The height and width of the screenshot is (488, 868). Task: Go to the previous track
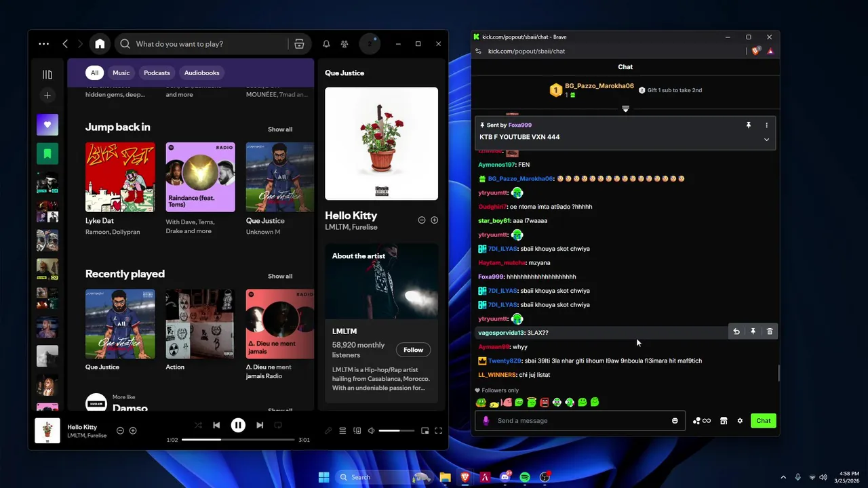click(x=216, y=426)
